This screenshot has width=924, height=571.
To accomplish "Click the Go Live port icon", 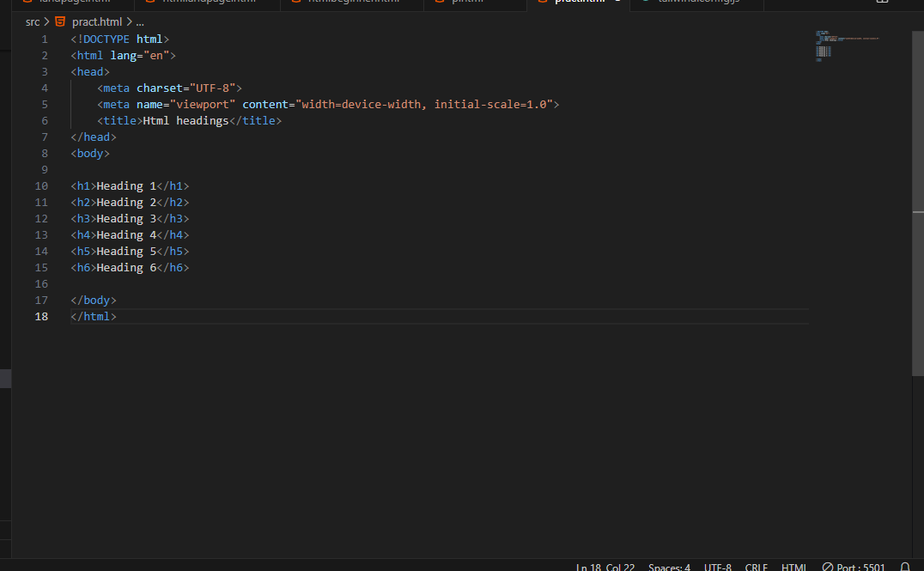I will click(827, 567).
